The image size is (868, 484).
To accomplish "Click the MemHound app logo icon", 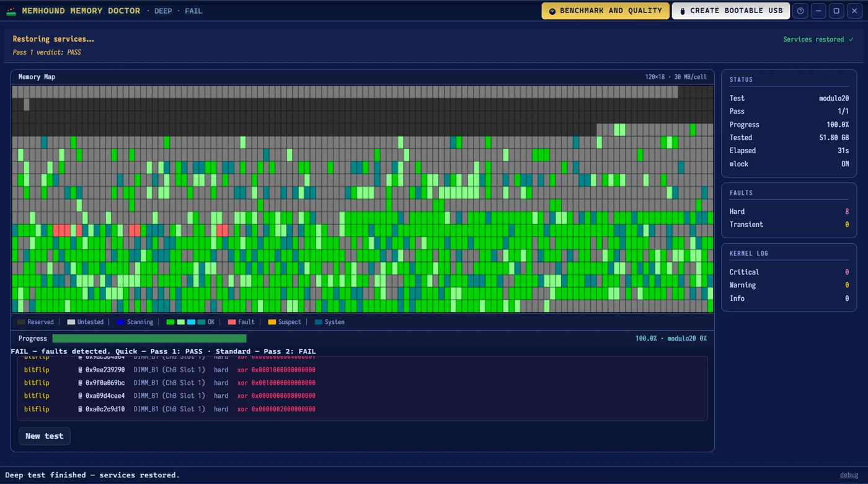I will 11,11.
